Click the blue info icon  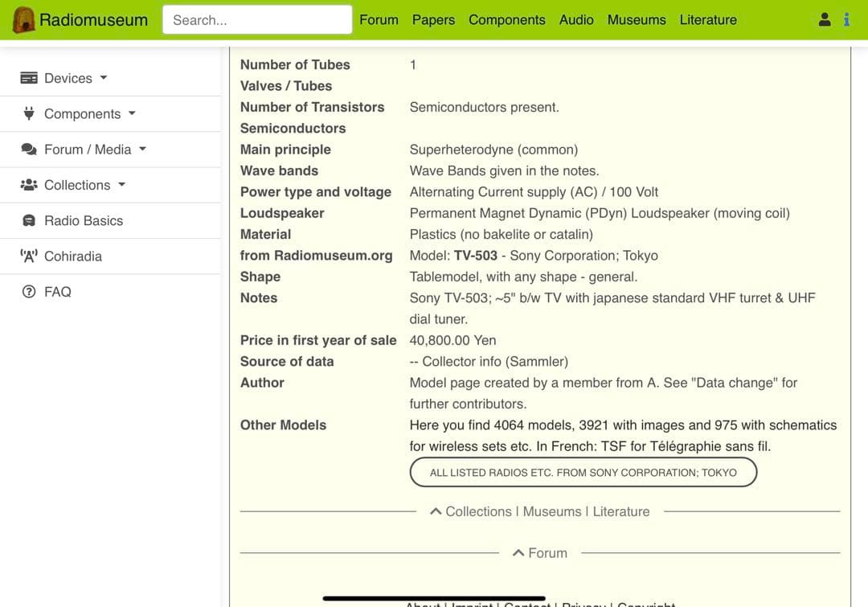(846, 19)
